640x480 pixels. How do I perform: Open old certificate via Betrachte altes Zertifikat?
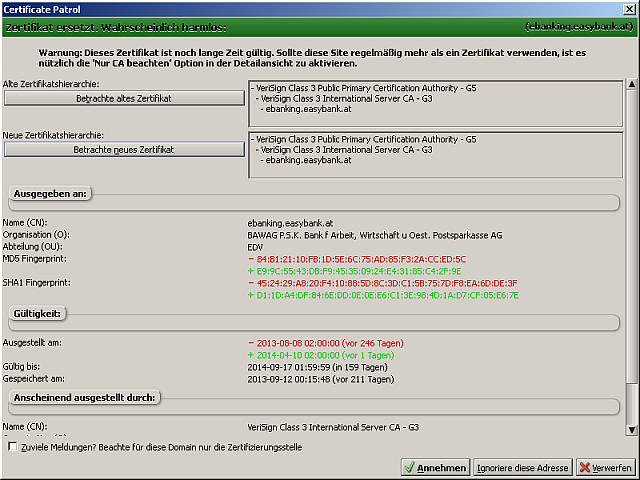124,98
